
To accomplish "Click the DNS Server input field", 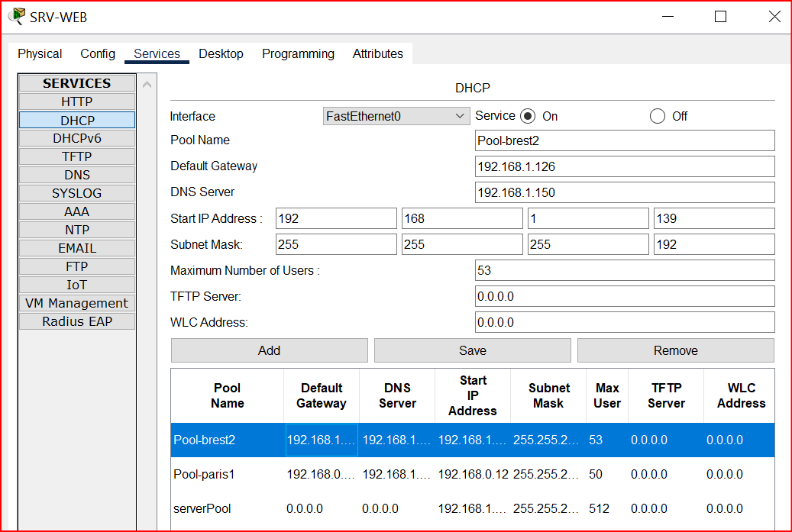I will point(625,192).
